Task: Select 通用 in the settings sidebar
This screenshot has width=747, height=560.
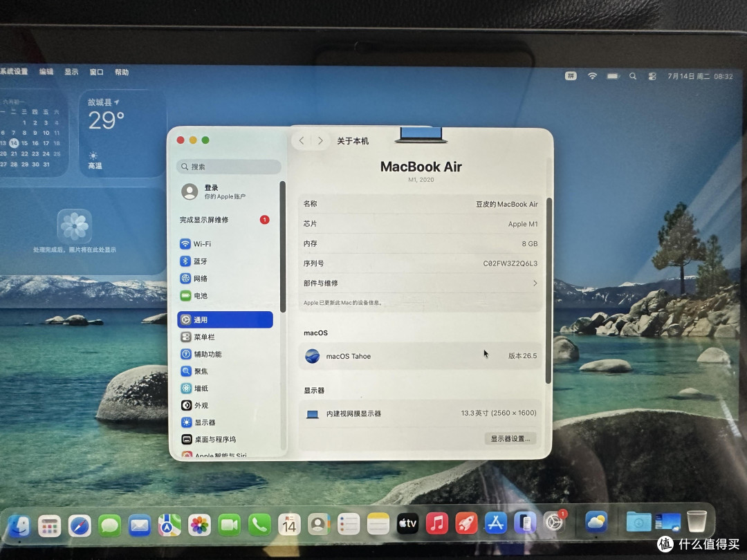Action: pos(225,319)
